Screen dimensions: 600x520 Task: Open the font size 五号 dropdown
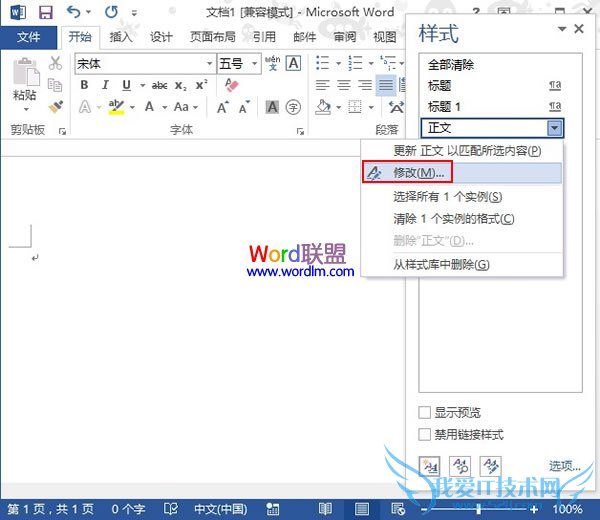(x=254, y=64)
